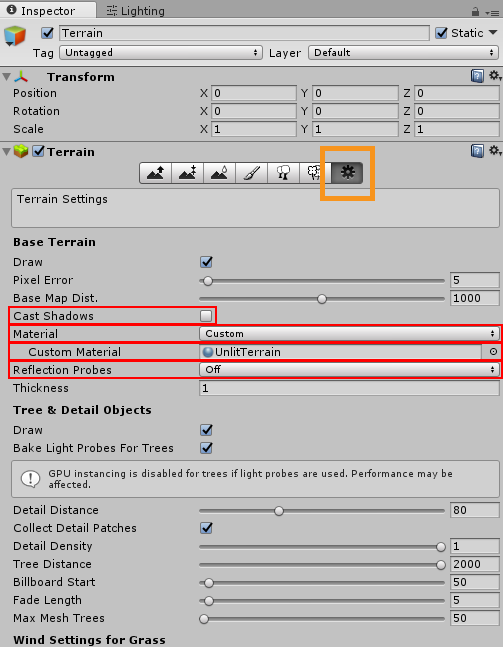Image resolution: width=503 pixels, height=647 pixels.
Task: Click the GameObject name field Terrain
Action: pyautogui.click(x=244, y=33)
